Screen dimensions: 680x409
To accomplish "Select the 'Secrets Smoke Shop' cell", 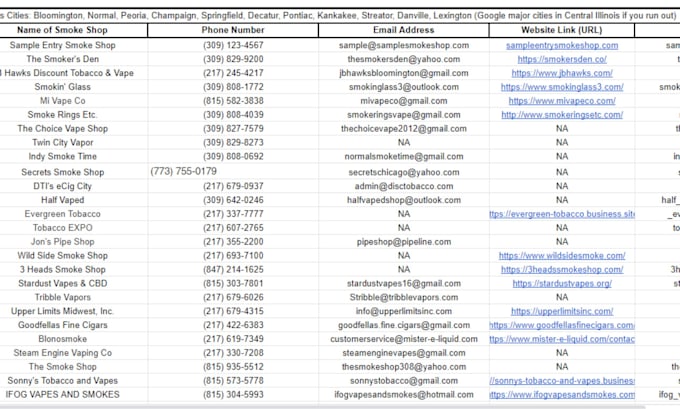I will click(x=73, y=172).
